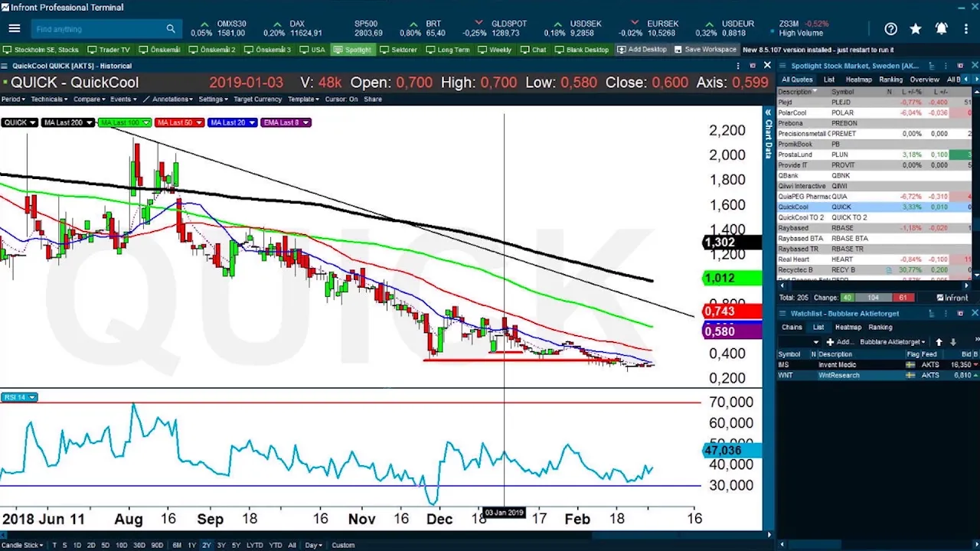Screen dimensions: 980x551
Task: Open MA Last 20 blue indicator legend
Action: point(232,122)
